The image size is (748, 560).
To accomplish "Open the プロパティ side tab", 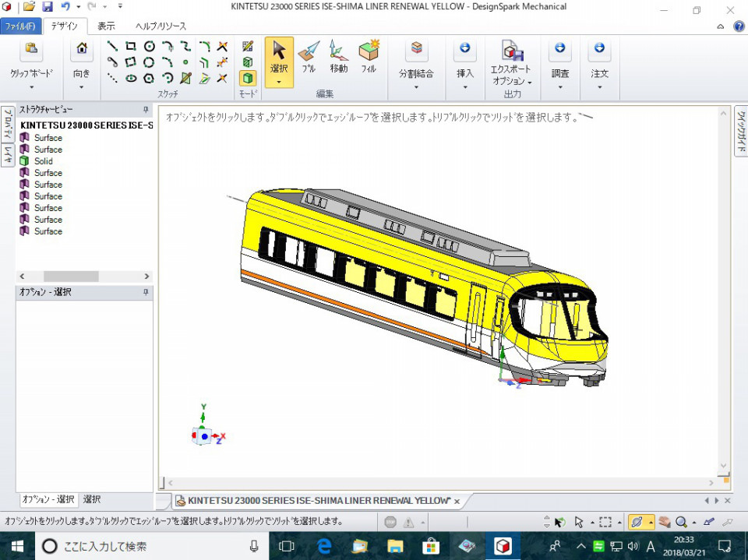I will pyautogui.click(x=8, y=124).
